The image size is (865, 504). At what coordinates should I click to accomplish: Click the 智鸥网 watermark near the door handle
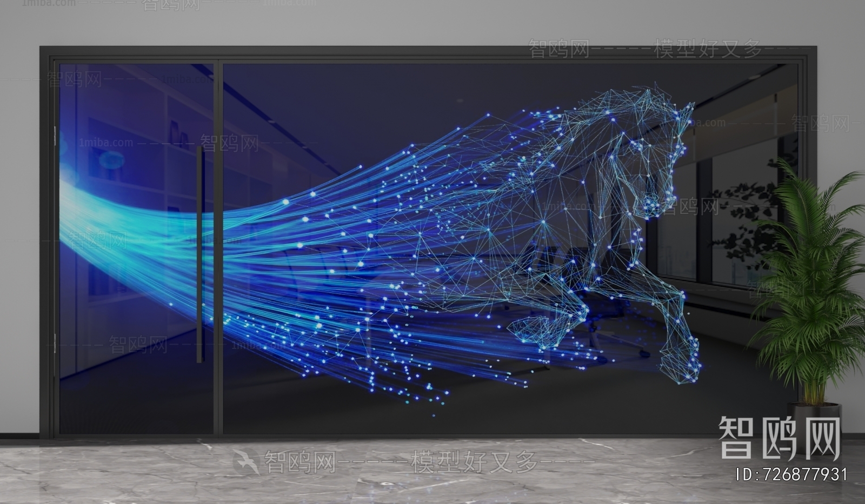(230, 144)
